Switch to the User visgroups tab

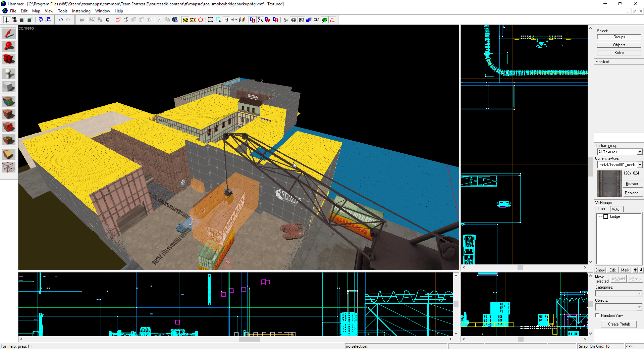[x=602, y=209]
